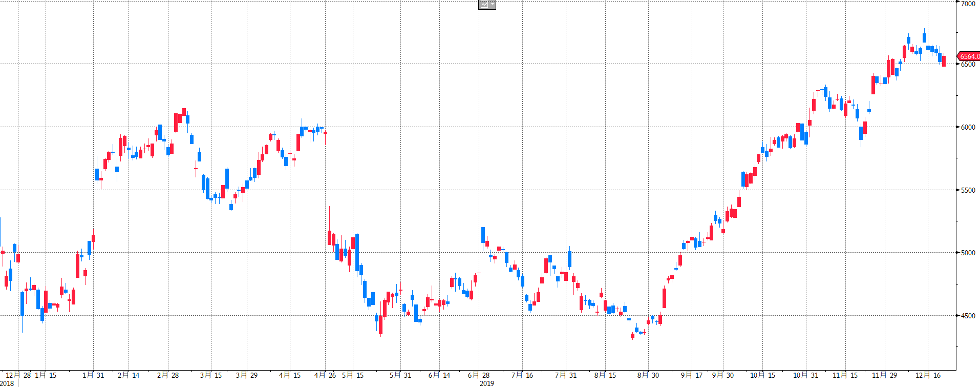Image resolution: width=980 pixels, height=387 pixels.
Task: Click the chart type icon at top
Action: [484, 5]
